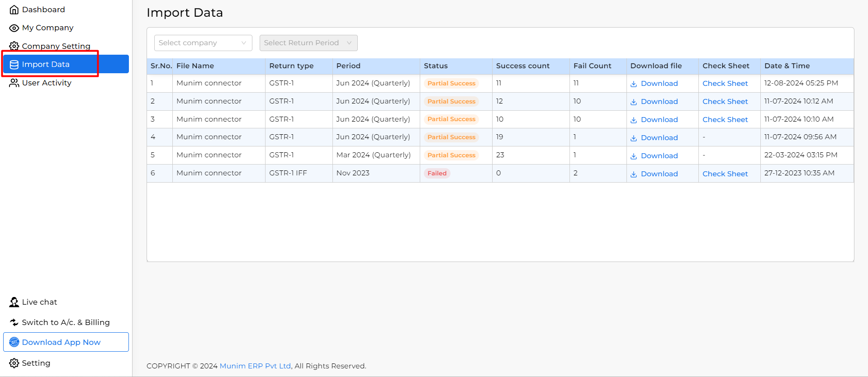
Task: Download file for failed Nov 2023 import
Action: (x=659, y=174)
